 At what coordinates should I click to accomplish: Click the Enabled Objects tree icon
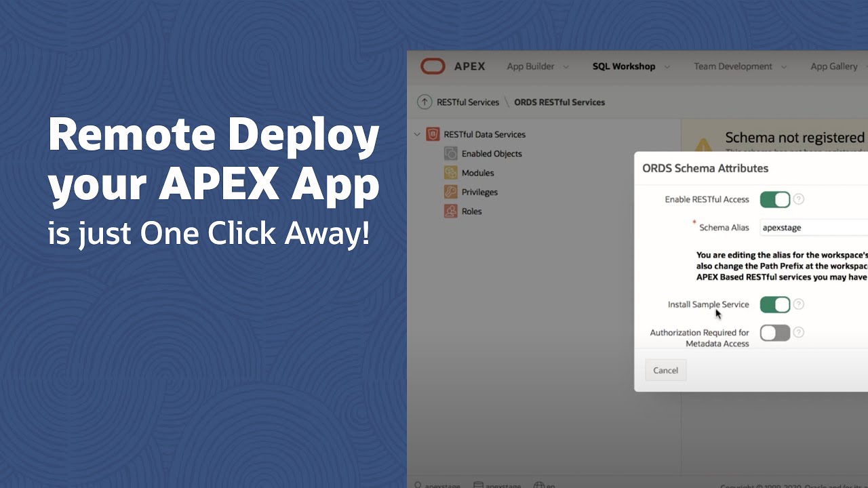click(450, 154)
